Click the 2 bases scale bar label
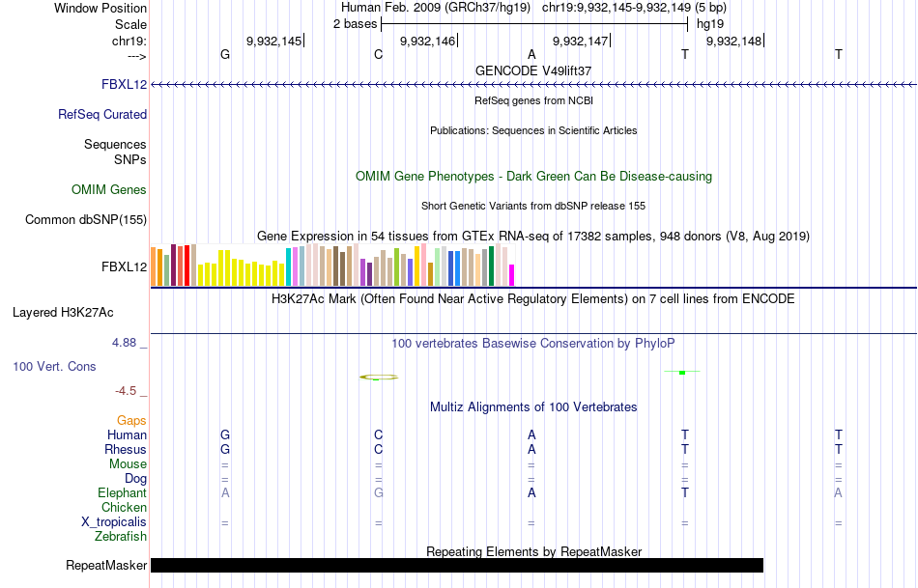Screen dimensions: 918x588 356,24
